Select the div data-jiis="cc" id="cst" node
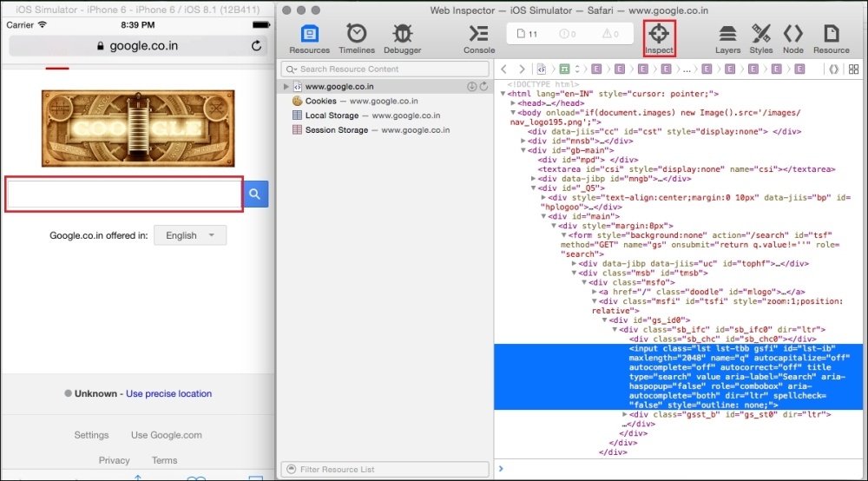This screenshot has width=868, height=481. coord(664,132)
